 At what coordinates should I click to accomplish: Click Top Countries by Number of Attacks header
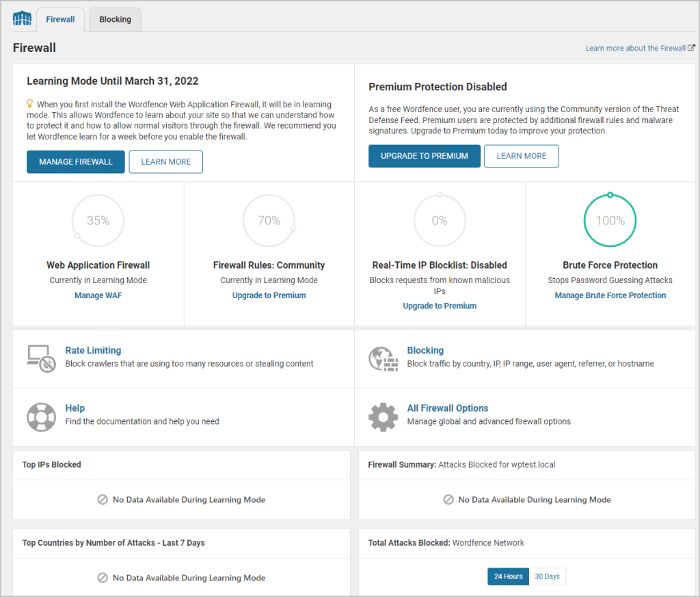pyautogui.click(x=113, y=542)
